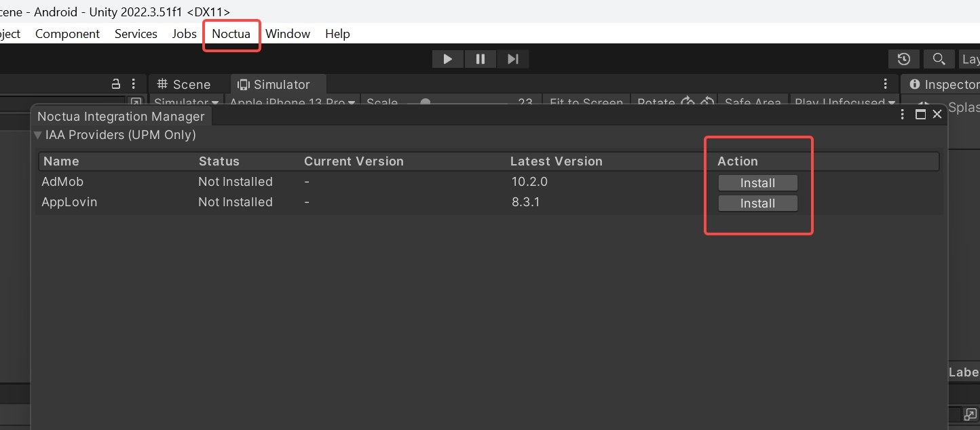Click the Latest Version column header
This screenshot has height=430, width=980.
coord(557,161)
